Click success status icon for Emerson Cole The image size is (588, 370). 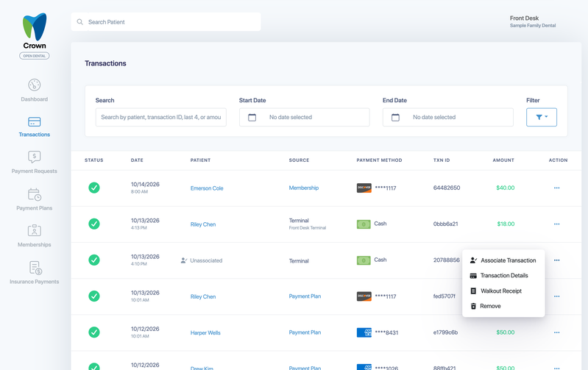click(94, 188)
